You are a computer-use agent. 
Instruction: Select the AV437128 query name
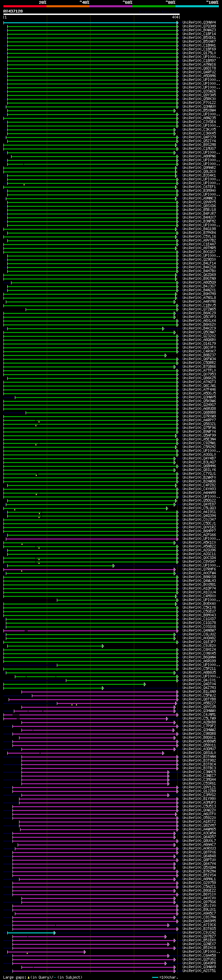pos(13,11)
